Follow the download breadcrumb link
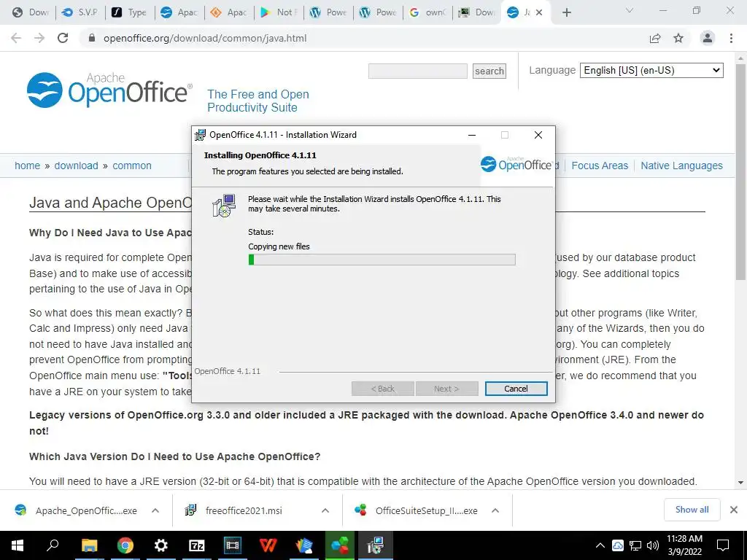Image resolution: width=747 pixels, height=560 pixels. 76,166
